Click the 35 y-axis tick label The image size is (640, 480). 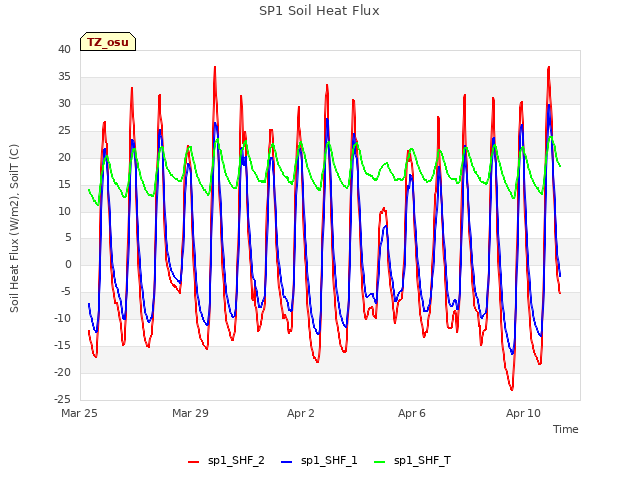click(x=64, y=76)
